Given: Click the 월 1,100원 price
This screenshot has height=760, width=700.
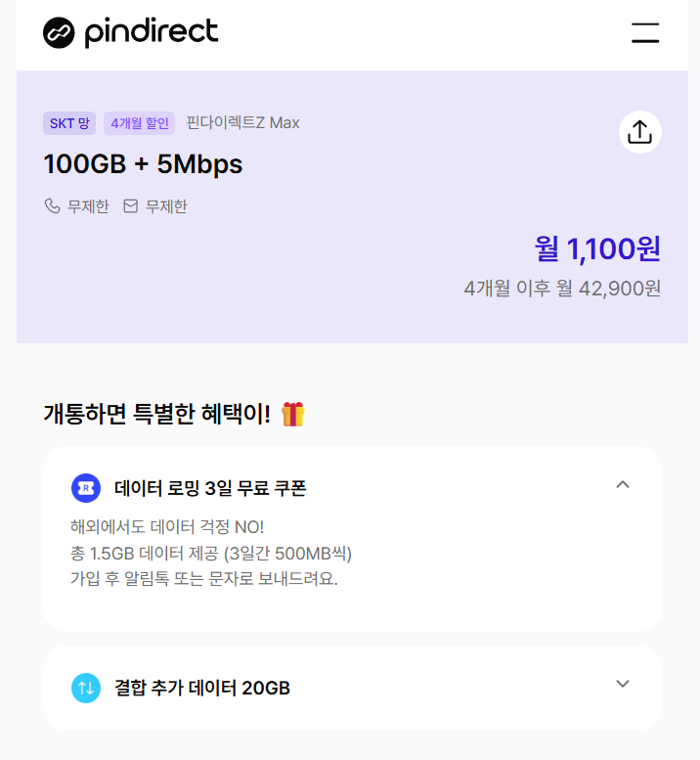Looking at the screenshot, I should pyautogui.click(x=597, y=249).
